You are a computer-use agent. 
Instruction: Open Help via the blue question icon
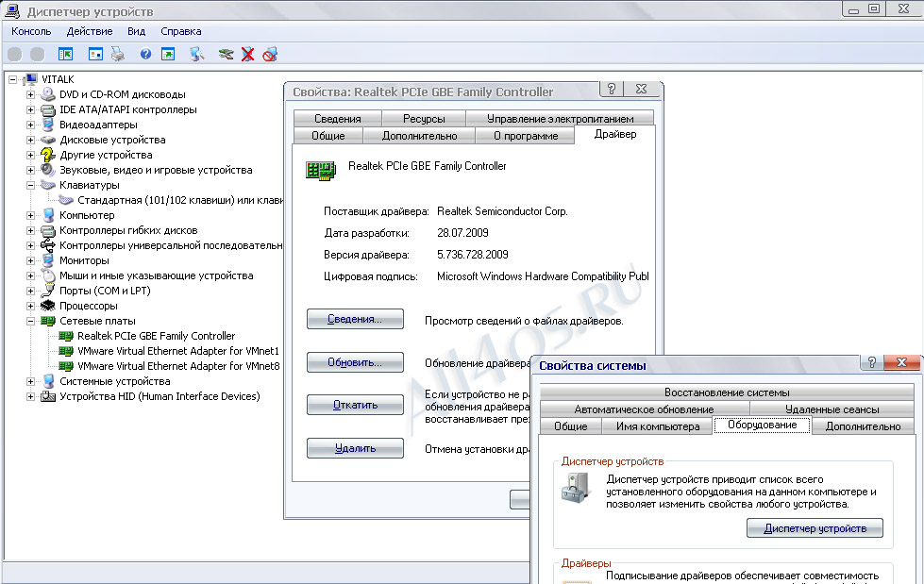145,55
